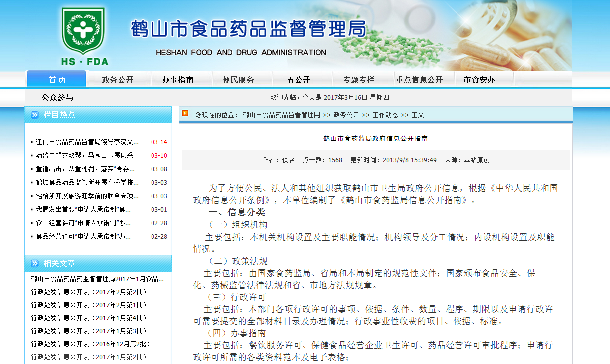The height and width of the screenshot is (364, 610).
Task: Open the 市食安办 navigation item
Action: [479, 80]
